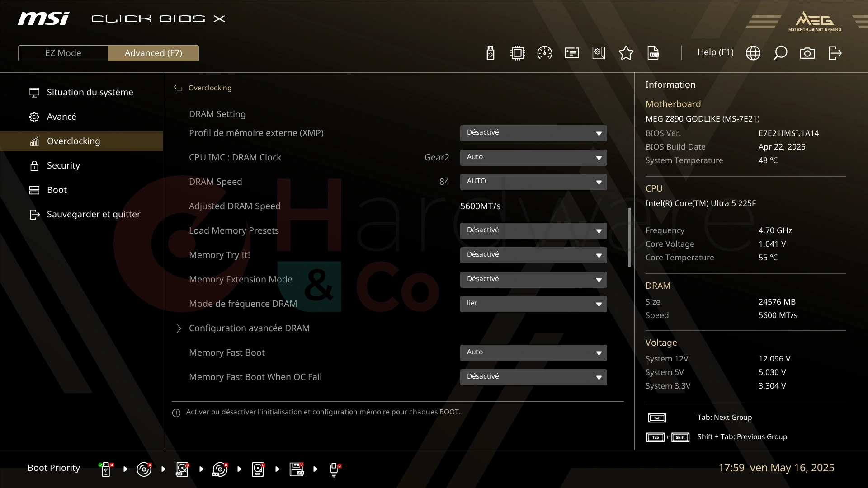Viewport: 868px width, 488px height.
Task: Change language with the globe icon
Action: click(x=753, y=53)
